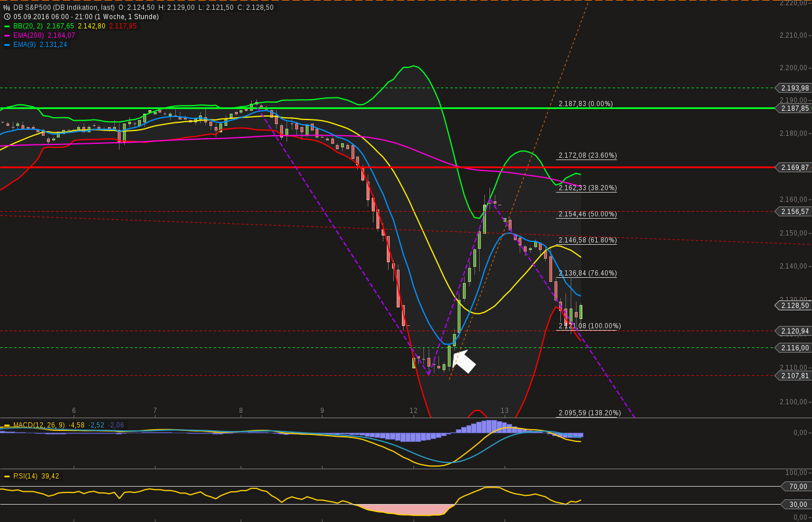Image resolution: width=812 pixels, height=522 pixels.
Task: Select the Fibonacci label 2.095,59 (138.20%)
Action: coord(589,413)
